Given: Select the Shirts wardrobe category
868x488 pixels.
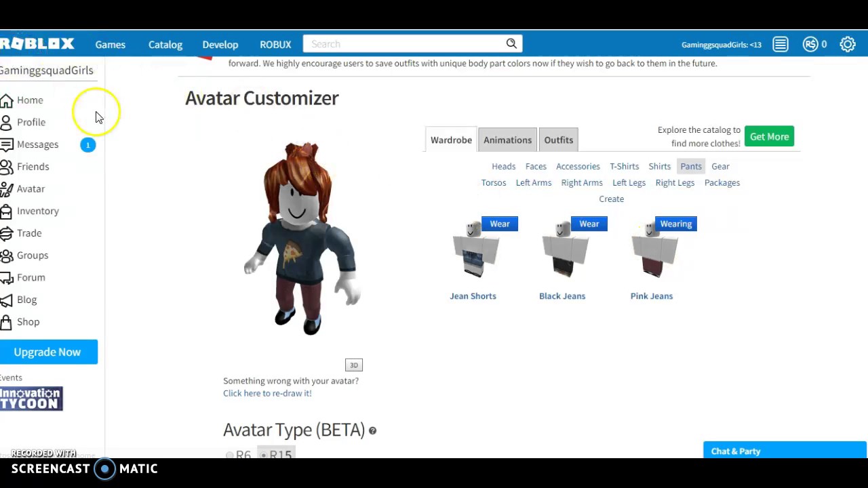Looking at the screenshot, I should [660, 166].
